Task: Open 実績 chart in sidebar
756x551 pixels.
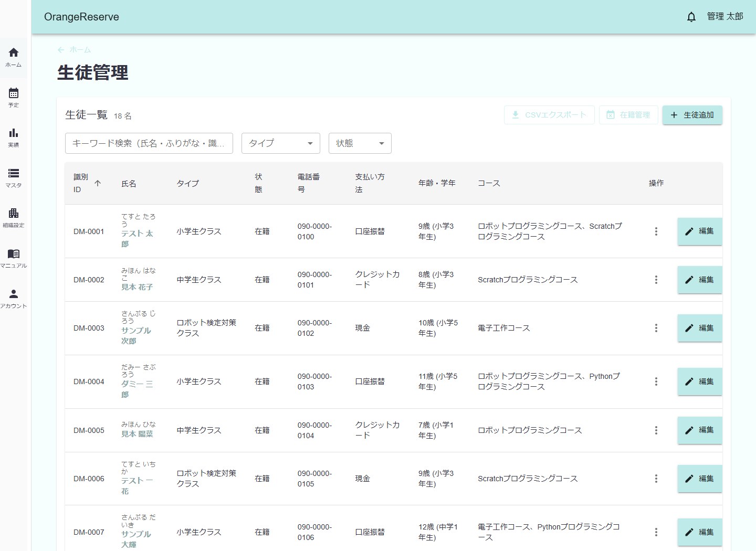Action: click(14, 138)
